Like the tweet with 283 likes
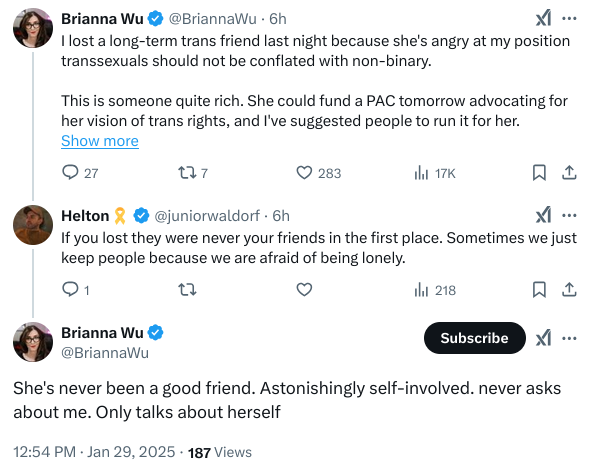This screenshot has width=592, height=467. [x=318, y=173]
